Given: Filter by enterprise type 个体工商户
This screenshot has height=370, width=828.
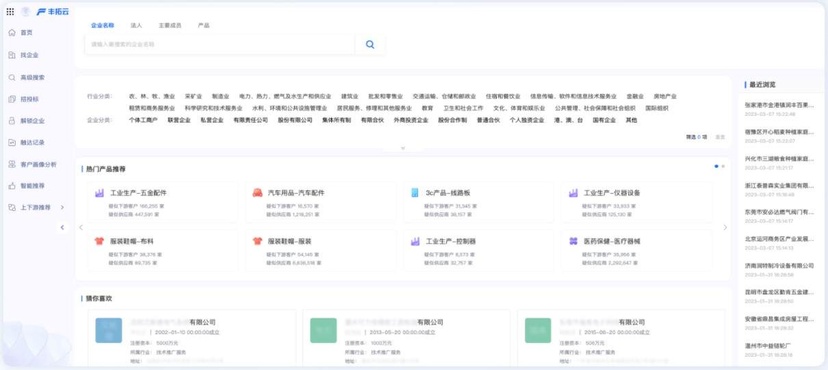Looking at the screenshot, I should [x=143, y=120].
